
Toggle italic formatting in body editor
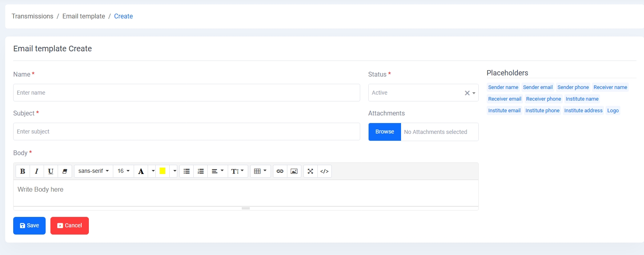pos(36,171)
